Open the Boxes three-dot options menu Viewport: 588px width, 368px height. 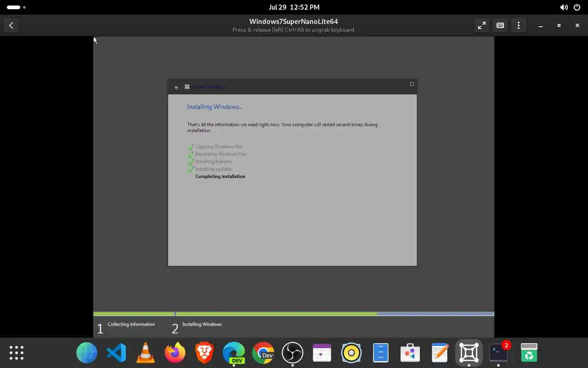click(x=519, y=25)
